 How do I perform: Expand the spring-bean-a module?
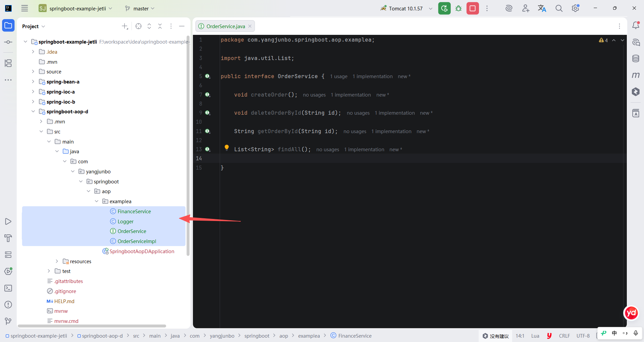[x=33, y=81]
